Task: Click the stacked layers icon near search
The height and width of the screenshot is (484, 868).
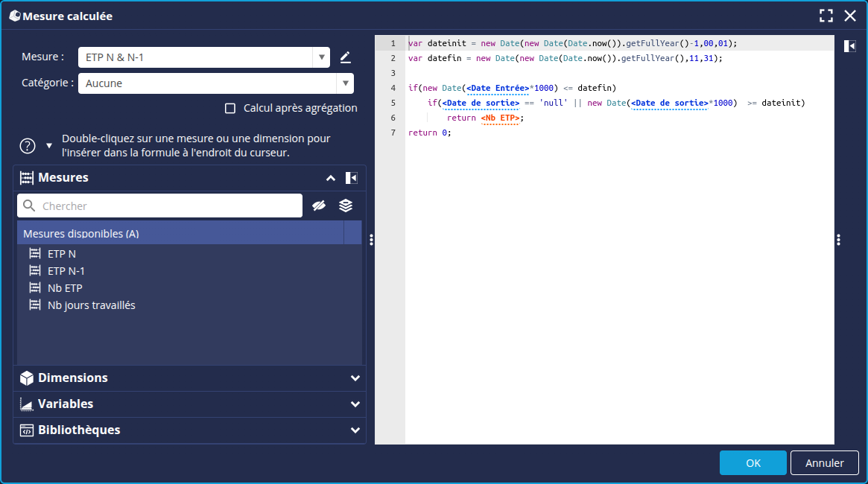Action: click(x=345, y=206)
